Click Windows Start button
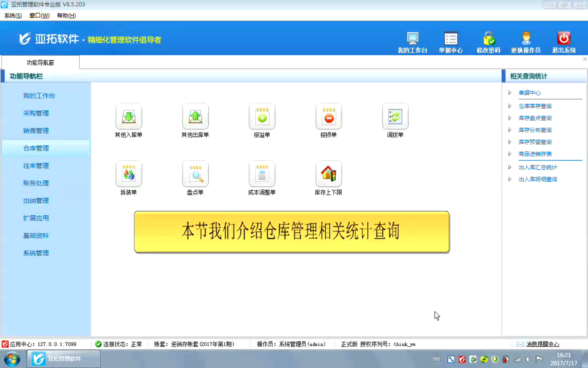Image resolution: width=588 pixels, height=368 pixels. tap(12, 359)
